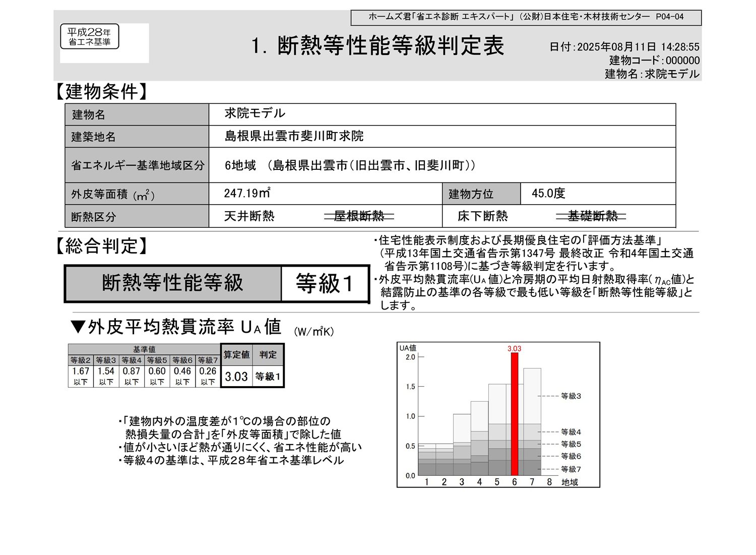Click the title 断熱等性能等級判定表

pos(390,46)
